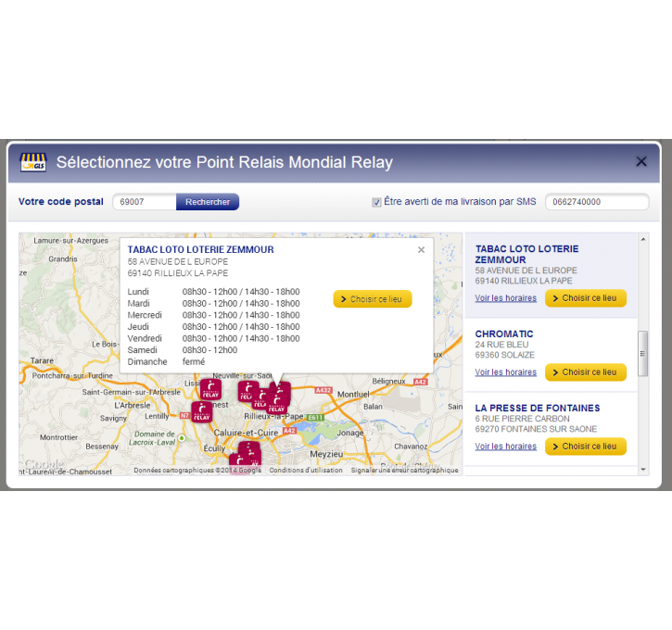
Task: Click the relay list scrollbar thumb
Action: point(643,354)
